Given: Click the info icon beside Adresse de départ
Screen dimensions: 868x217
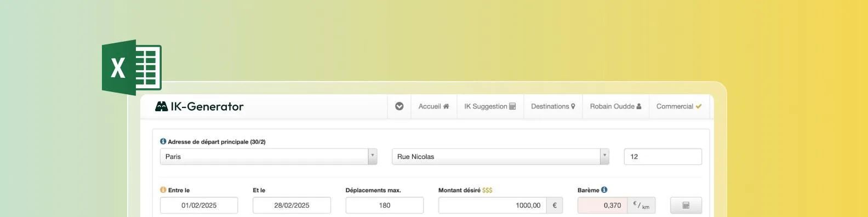Looking at the screenshot, I should [163, 141].
